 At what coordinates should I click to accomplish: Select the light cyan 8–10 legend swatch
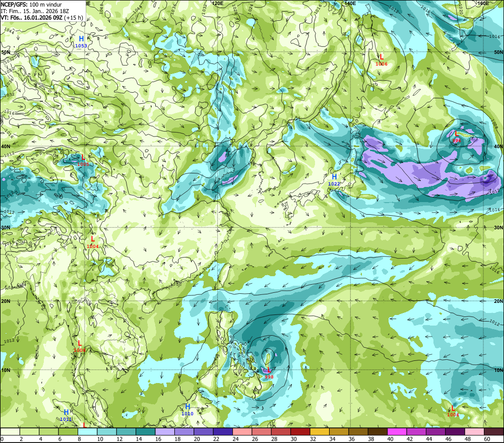tap(87, 431)
